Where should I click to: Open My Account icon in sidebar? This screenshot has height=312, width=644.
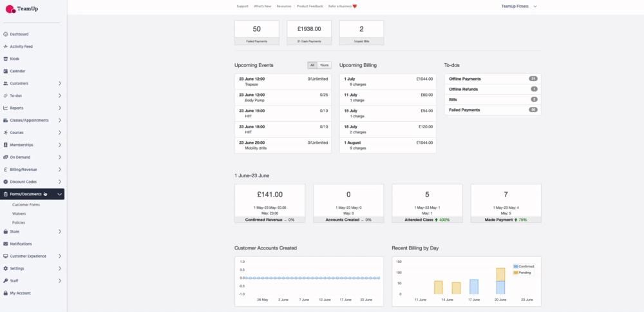coord(6,293)
